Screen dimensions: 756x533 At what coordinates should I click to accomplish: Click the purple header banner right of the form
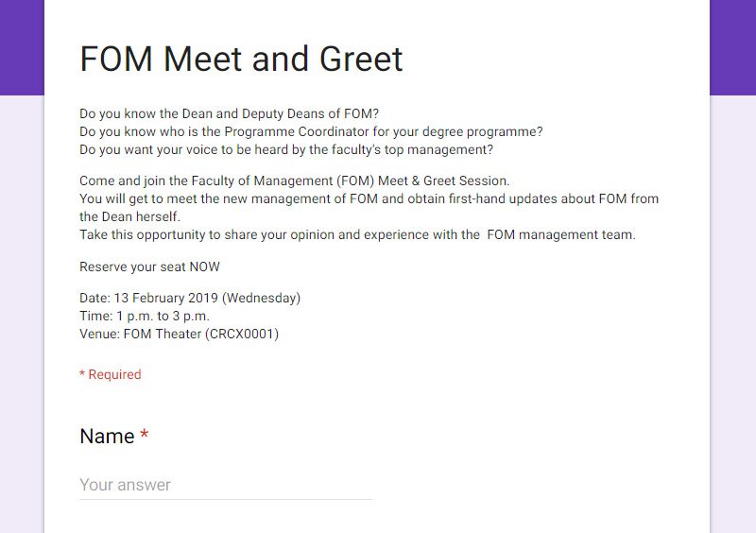tap(733, 47)
